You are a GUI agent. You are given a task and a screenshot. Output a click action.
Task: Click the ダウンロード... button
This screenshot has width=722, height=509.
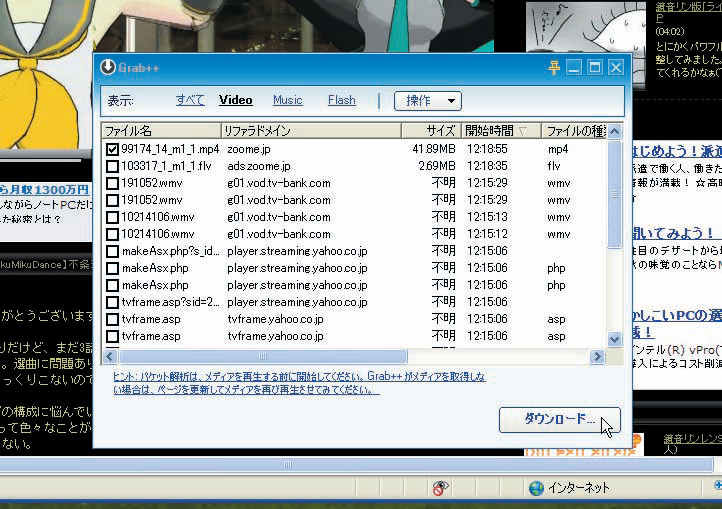click(x=559, y=420)
